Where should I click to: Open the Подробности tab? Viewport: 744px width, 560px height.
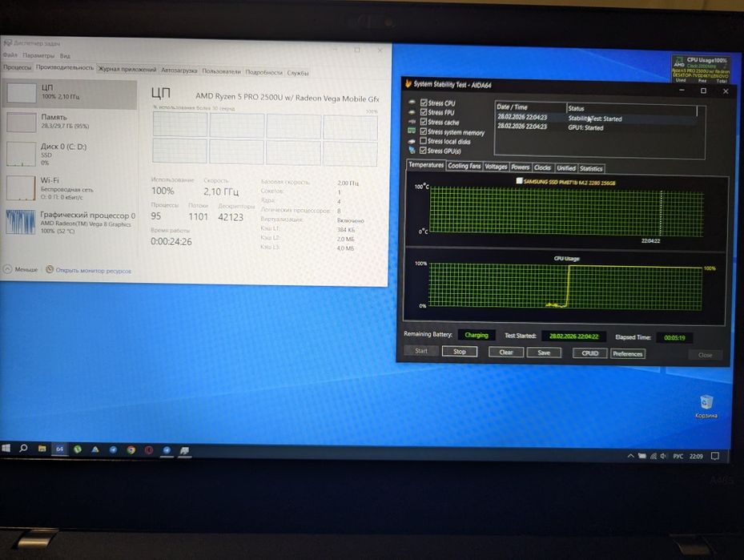pos(263,72)
